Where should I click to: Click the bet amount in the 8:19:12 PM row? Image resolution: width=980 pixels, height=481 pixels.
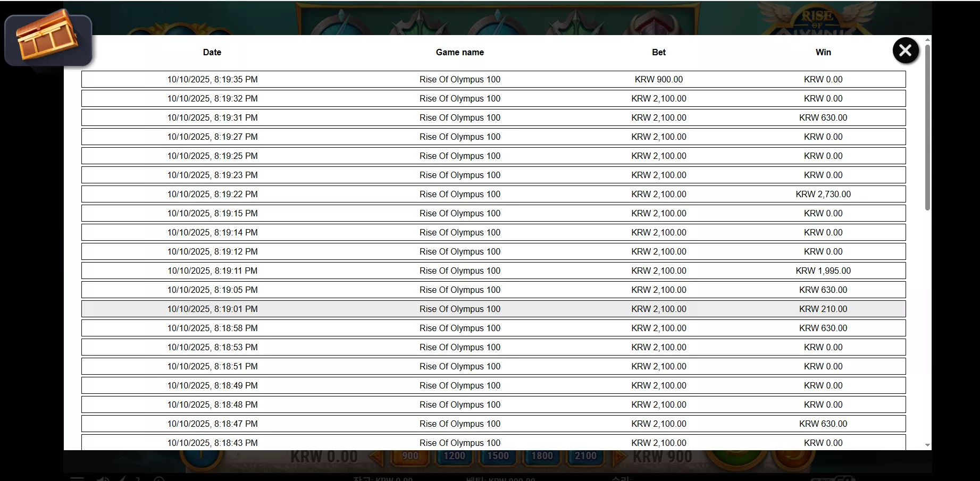click(659, 251)
